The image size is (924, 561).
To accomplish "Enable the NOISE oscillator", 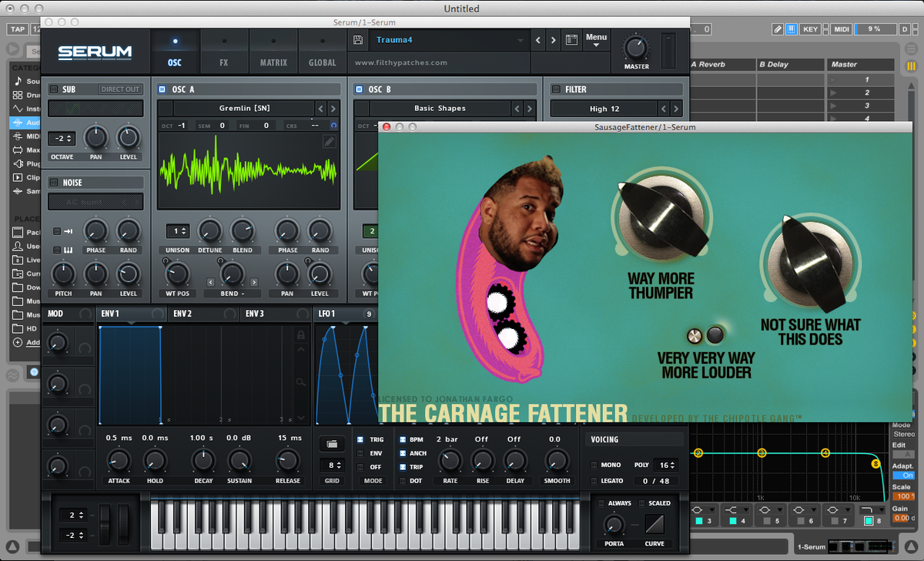I will [x=54, y=183].
